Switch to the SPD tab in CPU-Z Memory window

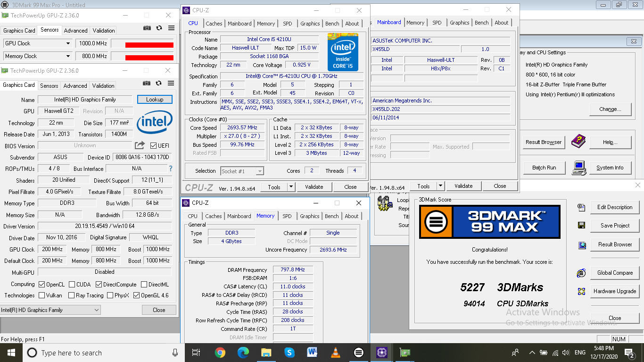pos(287,216)
